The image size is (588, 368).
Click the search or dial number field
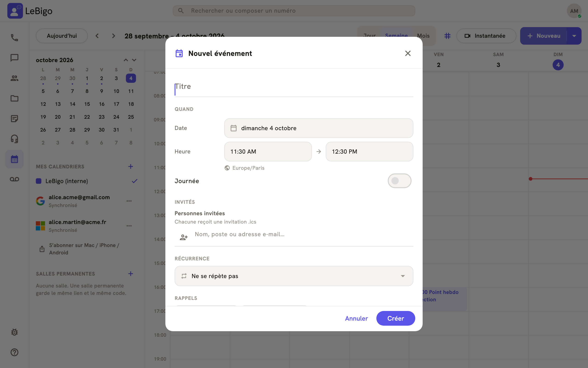294,11
